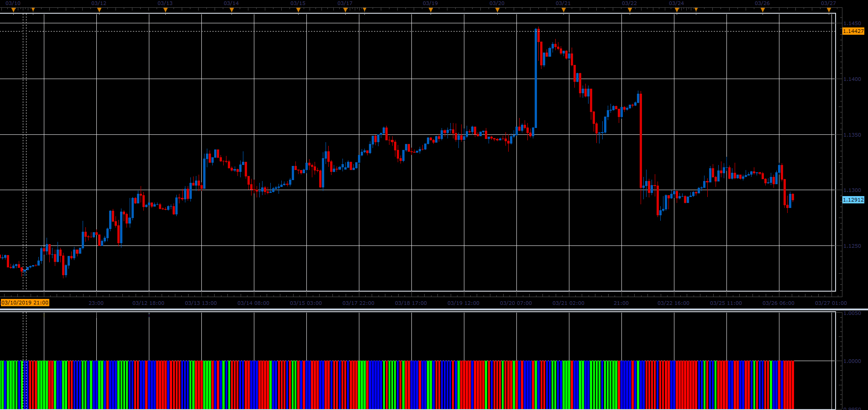
Task: Select the orange marker under date 03/24
Action: pos(677,10)
